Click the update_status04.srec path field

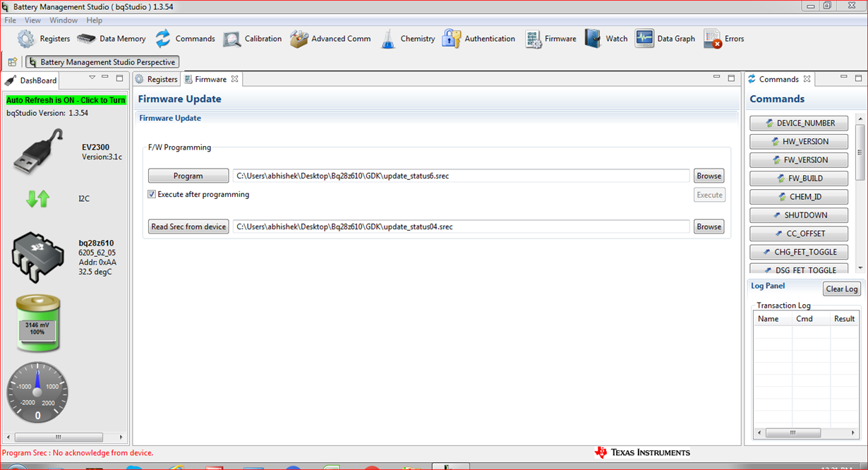461,227
